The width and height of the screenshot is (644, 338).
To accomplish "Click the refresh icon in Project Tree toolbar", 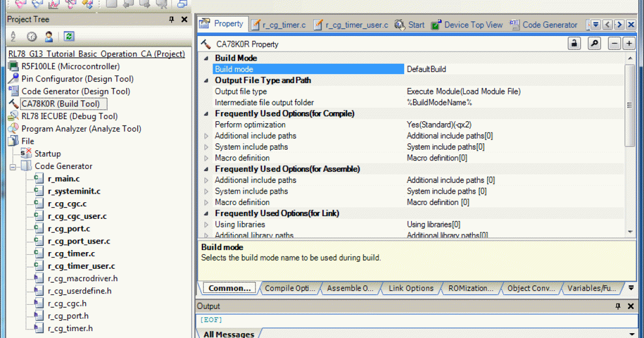I will [x=69, y=36].
